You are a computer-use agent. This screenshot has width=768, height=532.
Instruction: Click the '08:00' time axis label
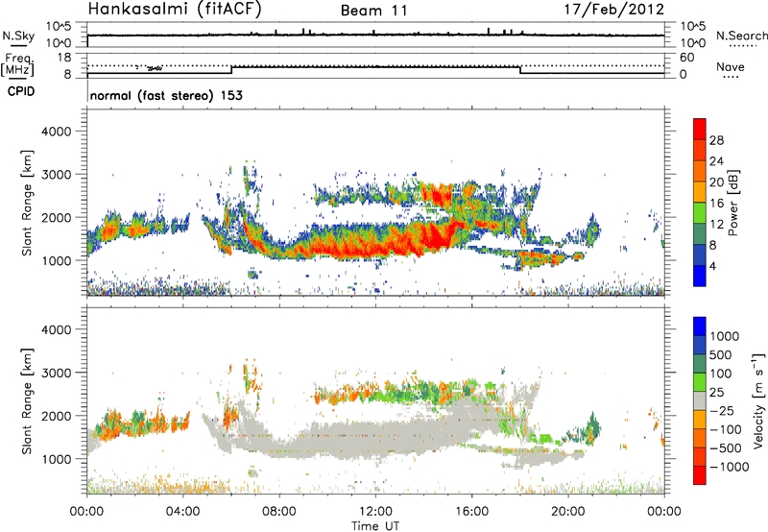(279, 512)
